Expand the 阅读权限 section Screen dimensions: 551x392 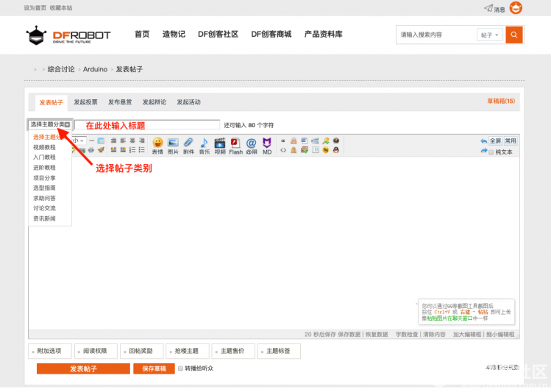coord(96,351)
